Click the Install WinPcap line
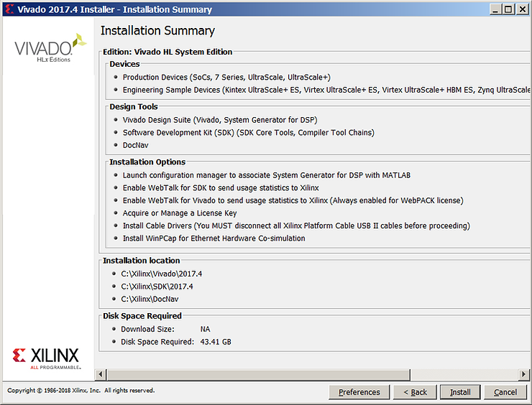 click(214, 238)
